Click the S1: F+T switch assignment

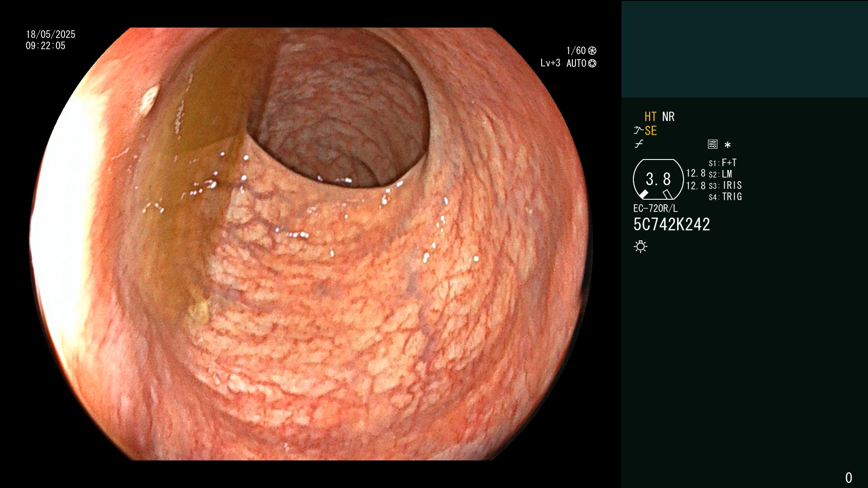[722, 163]
